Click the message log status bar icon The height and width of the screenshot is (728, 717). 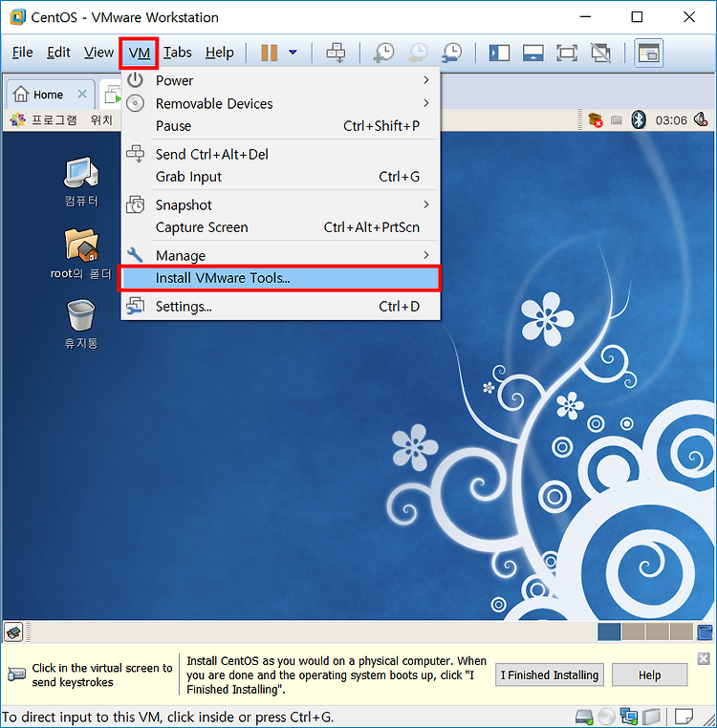point(684,717)
